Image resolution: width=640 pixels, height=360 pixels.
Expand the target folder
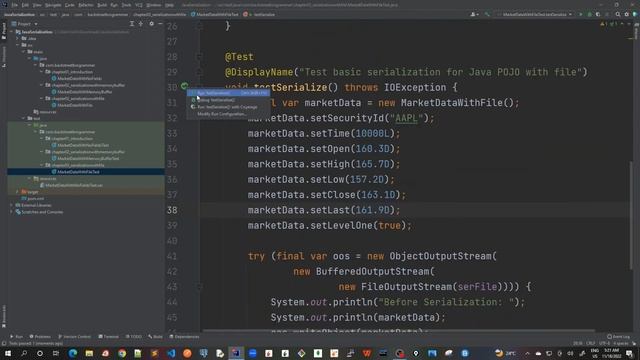[17, 191]
